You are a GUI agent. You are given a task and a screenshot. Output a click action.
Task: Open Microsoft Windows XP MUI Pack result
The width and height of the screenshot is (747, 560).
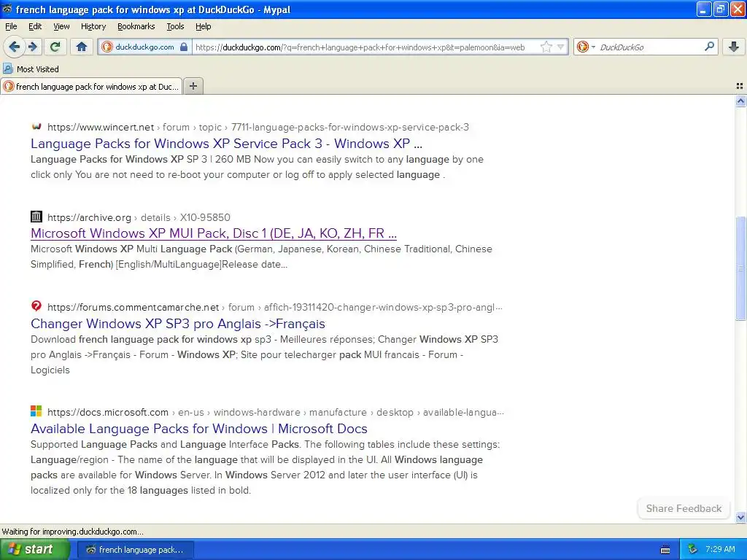tap(214, 233)
